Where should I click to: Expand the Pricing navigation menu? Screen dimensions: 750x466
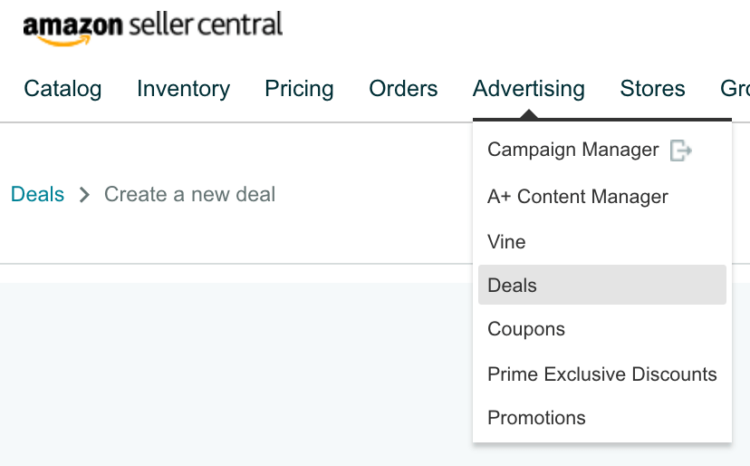pos(299,89)
